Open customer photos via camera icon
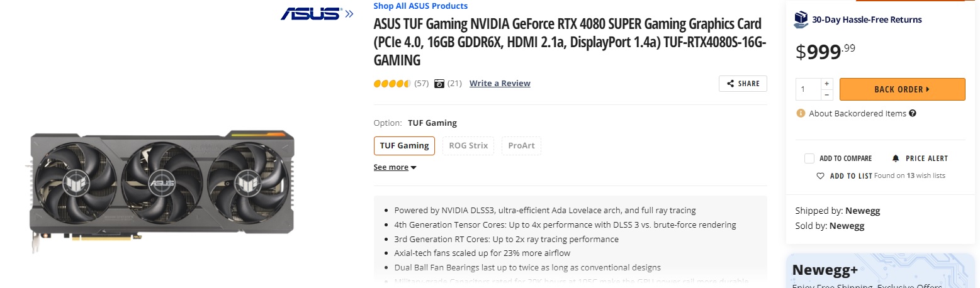Viewport: 980px width, 288px height. (x=439, y=84)
